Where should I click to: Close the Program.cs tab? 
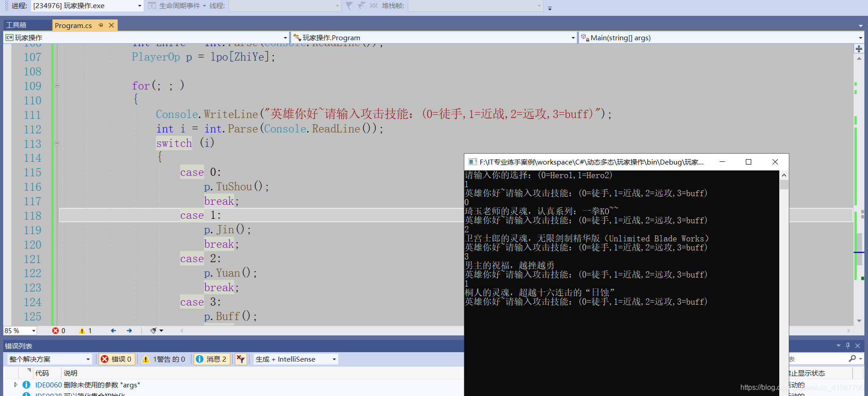111,25
